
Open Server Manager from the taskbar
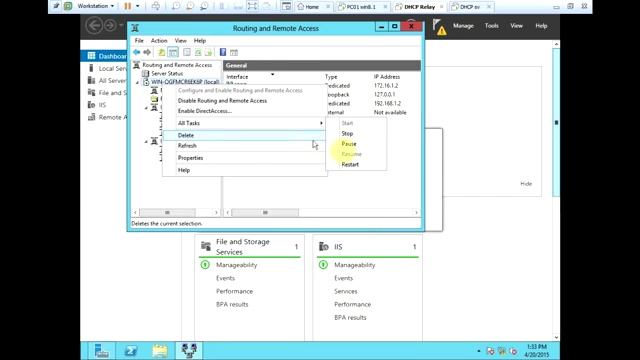101,351
